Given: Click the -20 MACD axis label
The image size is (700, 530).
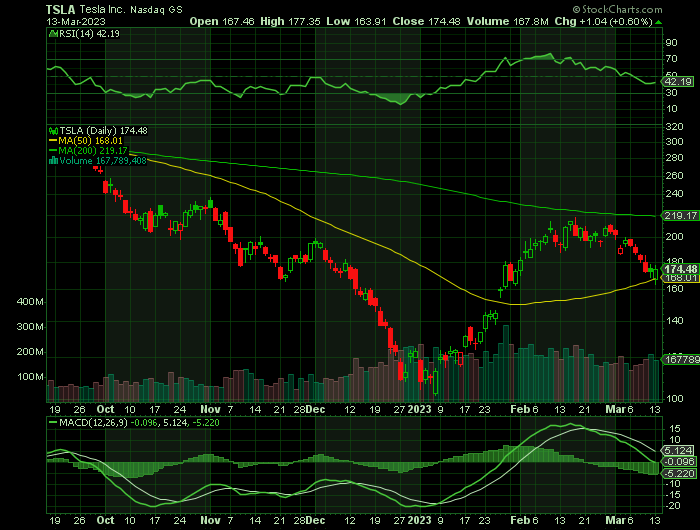Looking at the screenshot, I should [x=673, y=506].
